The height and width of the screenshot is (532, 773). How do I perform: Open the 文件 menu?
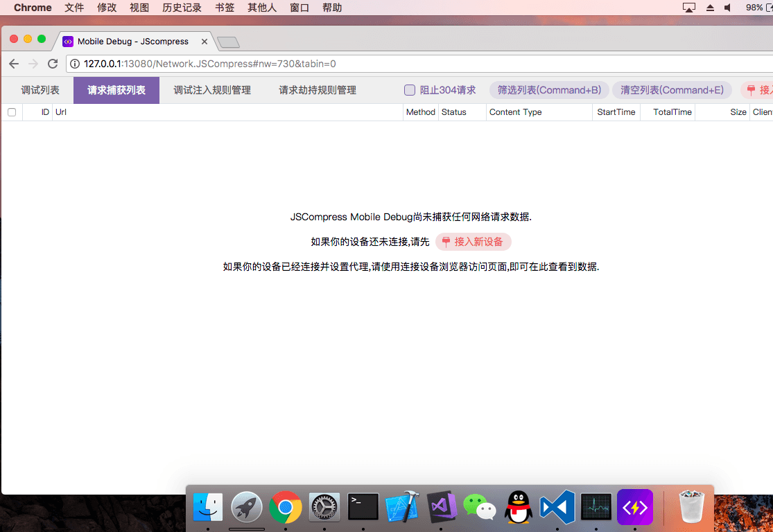point(74,8)
